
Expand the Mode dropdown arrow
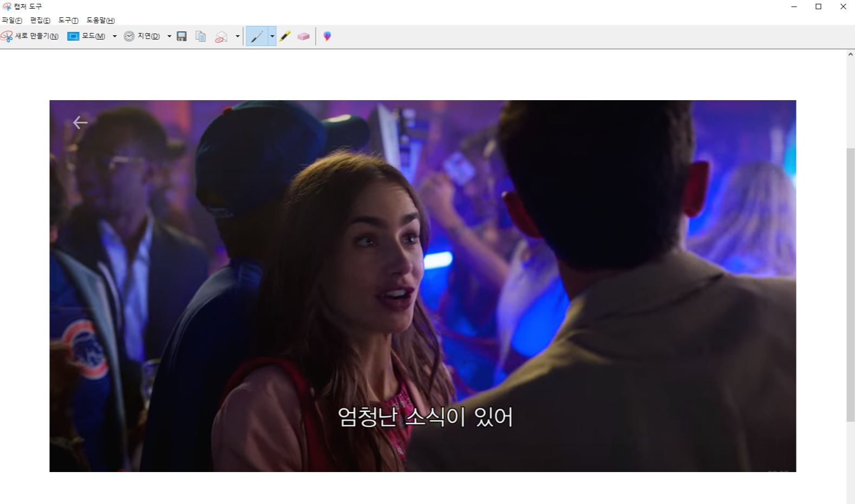(x=114, y=36)
